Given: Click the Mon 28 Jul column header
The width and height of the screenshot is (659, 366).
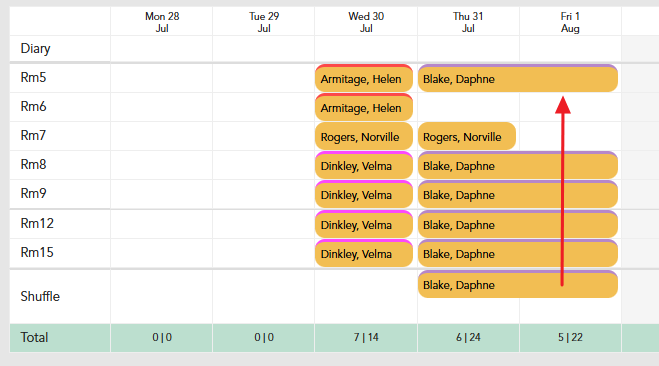Looking at the screenshot, I should (x=162, y=22).
